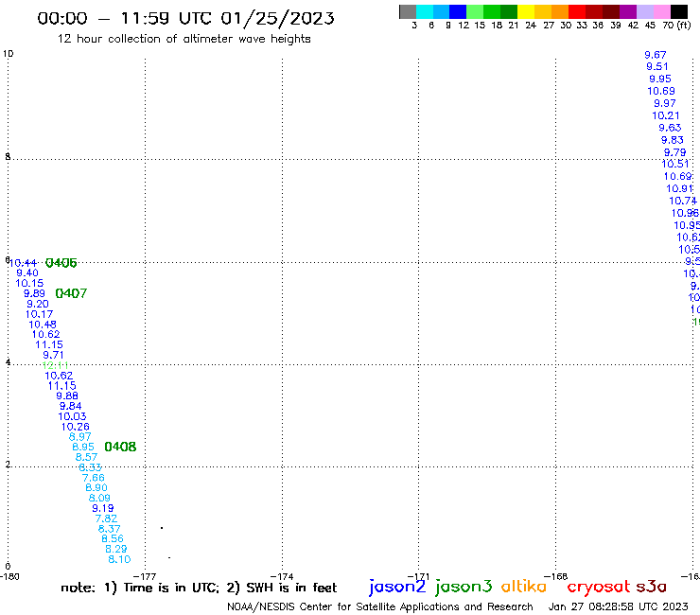Image resolution: width=700 pixels, height=615 pixels.
Task: Click the NOAA/NESDIS Center footer credit
Action: 380,607
